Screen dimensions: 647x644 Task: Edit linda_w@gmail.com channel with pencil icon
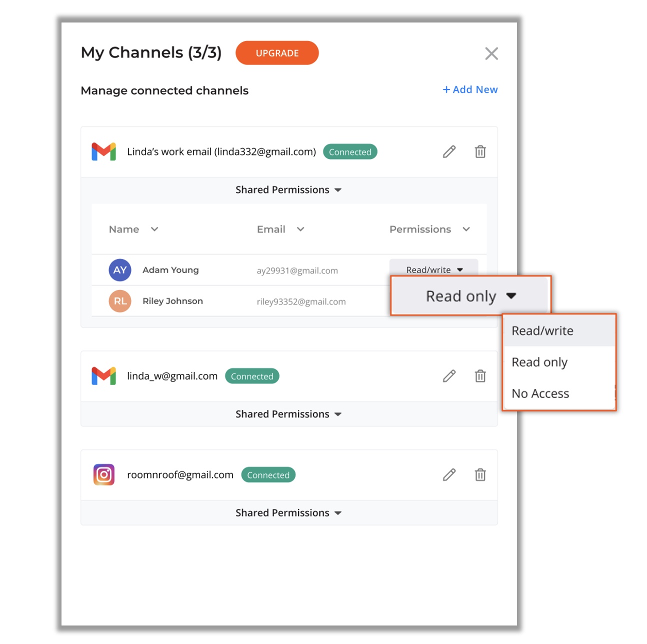[449, 376]
